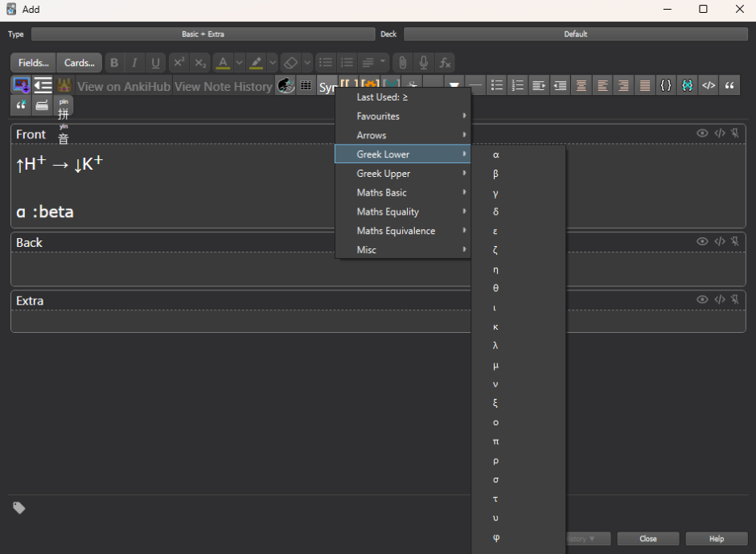The width and height of the screenshot is (756, 554).
Task: Toggle underline formatting
Action: pos(155,63)
